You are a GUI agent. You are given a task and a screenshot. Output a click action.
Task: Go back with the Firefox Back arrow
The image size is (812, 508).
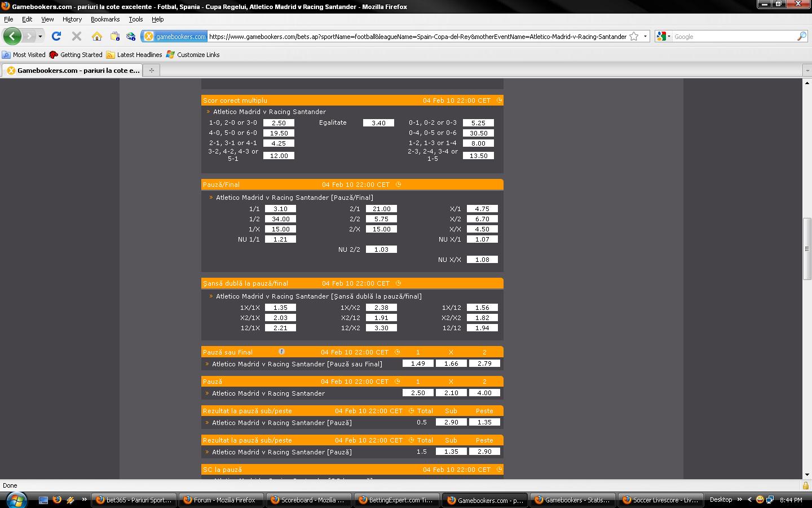(x=12, y=36)
